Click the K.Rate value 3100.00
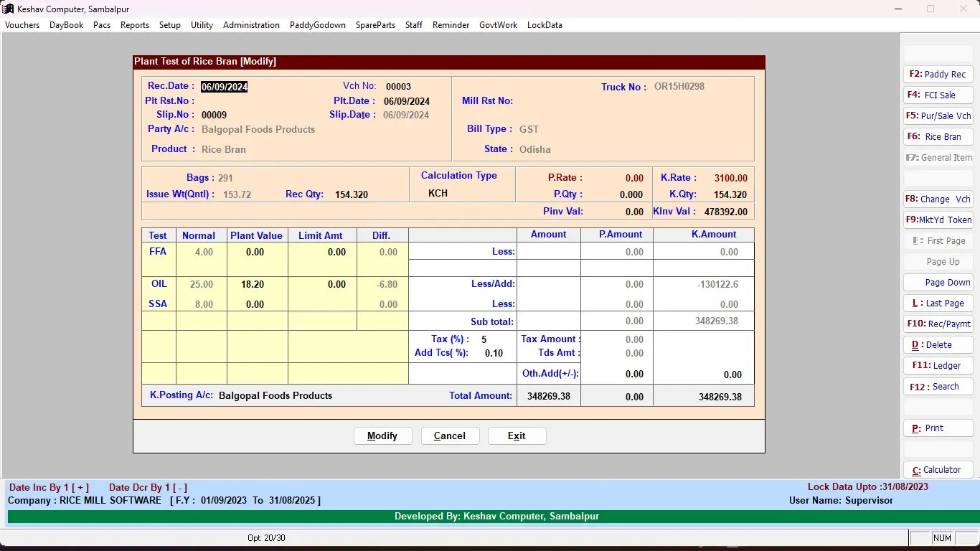Image resolution: width=980 pixels, height=551 pixels. coord(730,178)
